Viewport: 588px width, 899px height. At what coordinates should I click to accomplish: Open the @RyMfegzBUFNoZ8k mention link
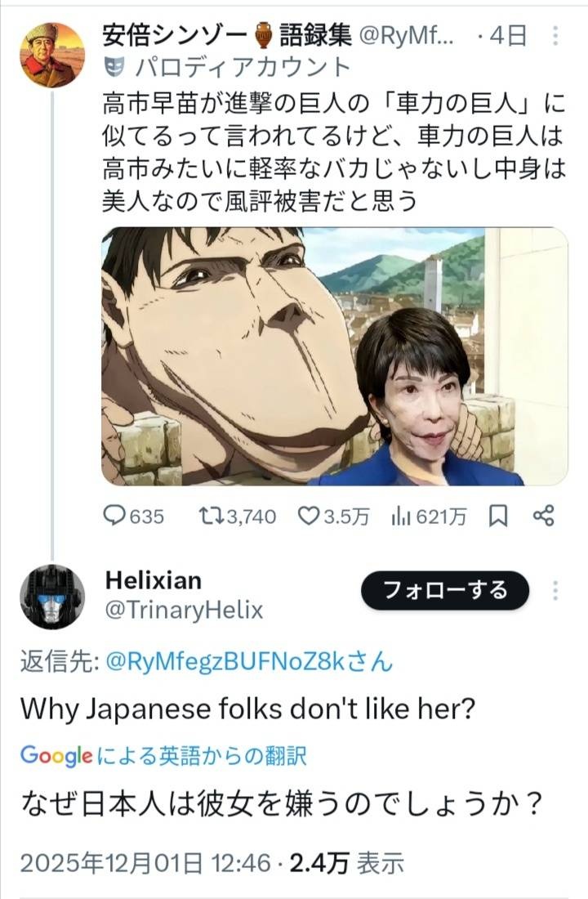tap(249, 662)
